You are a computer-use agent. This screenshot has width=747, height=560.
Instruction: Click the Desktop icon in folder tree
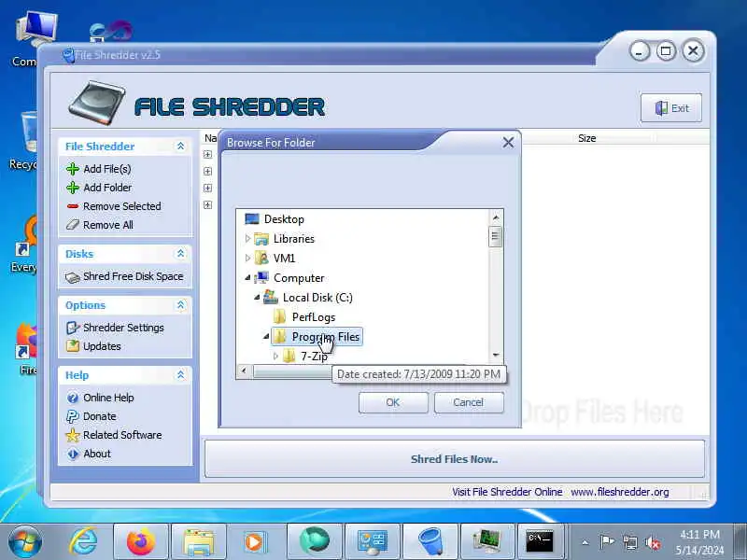click(251, 219)
